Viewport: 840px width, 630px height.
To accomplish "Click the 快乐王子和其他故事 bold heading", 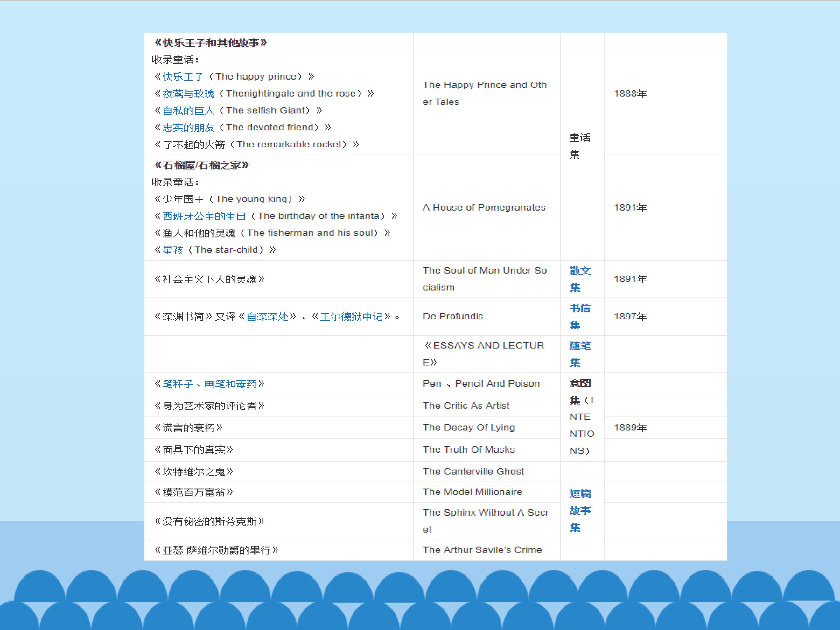I will point(211,43).
